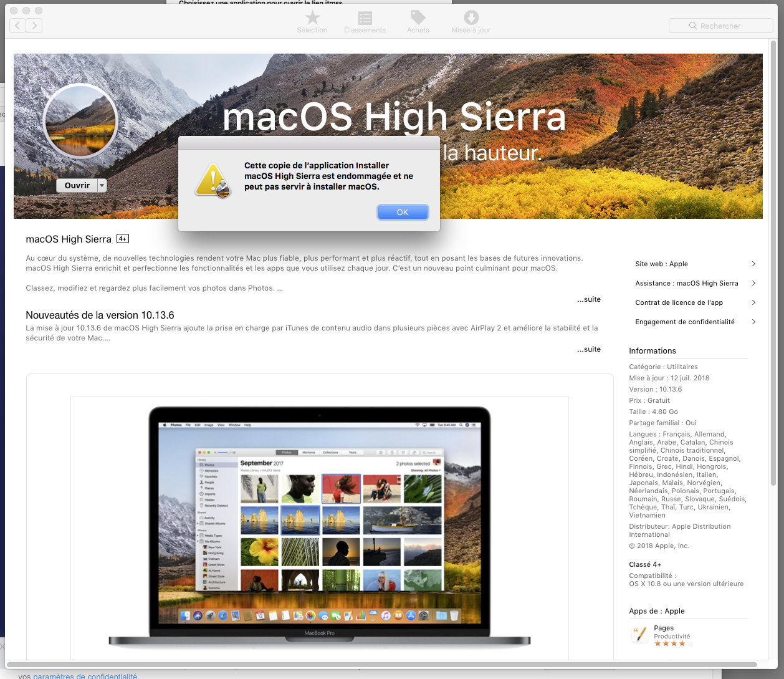Open the dropdown arrow next to Ouvrir
Screen dimensions: 784x679
(x=102, y=185)
